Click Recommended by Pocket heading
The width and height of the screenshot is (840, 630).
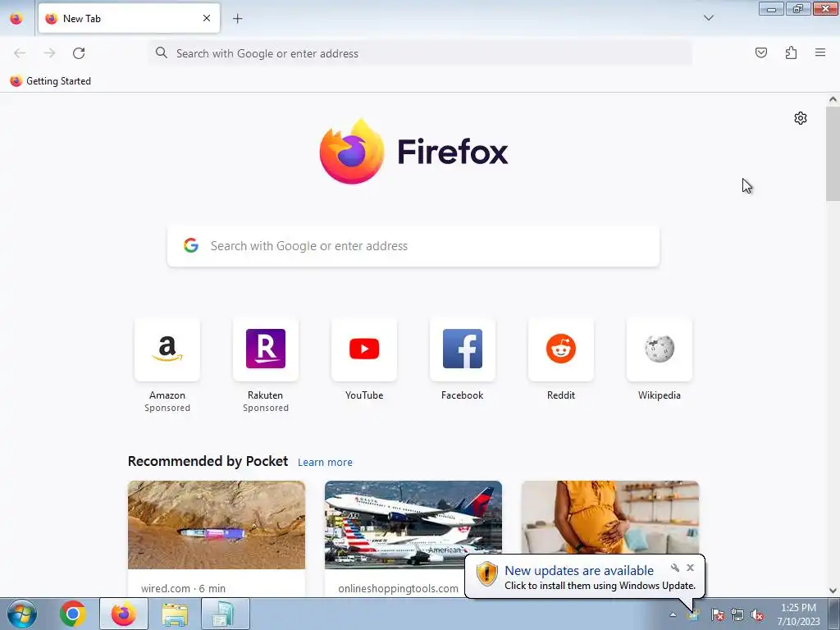pos(208,461)
